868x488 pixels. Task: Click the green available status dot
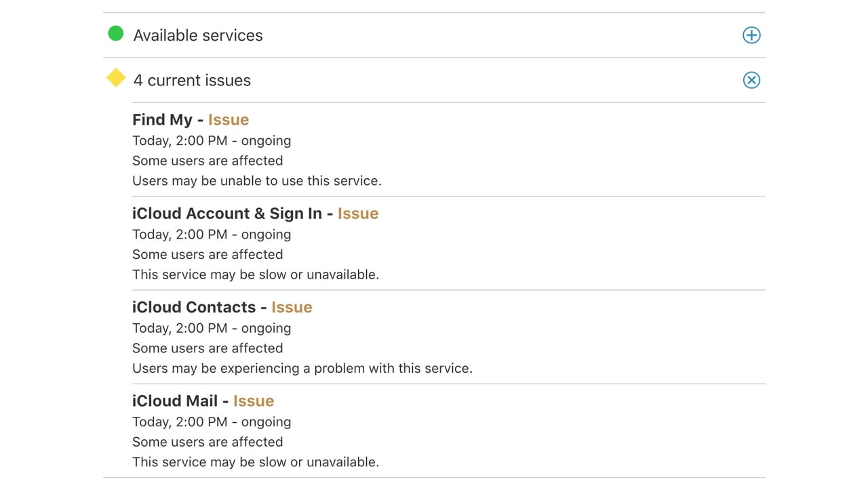(116, 33)
